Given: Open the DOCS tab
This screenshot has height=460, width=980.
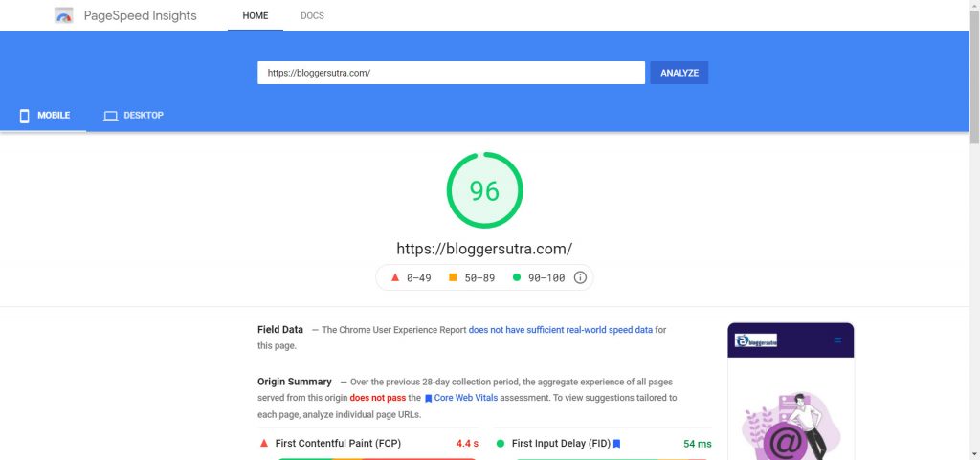Looking at the screenshot, I should [313, 15].
